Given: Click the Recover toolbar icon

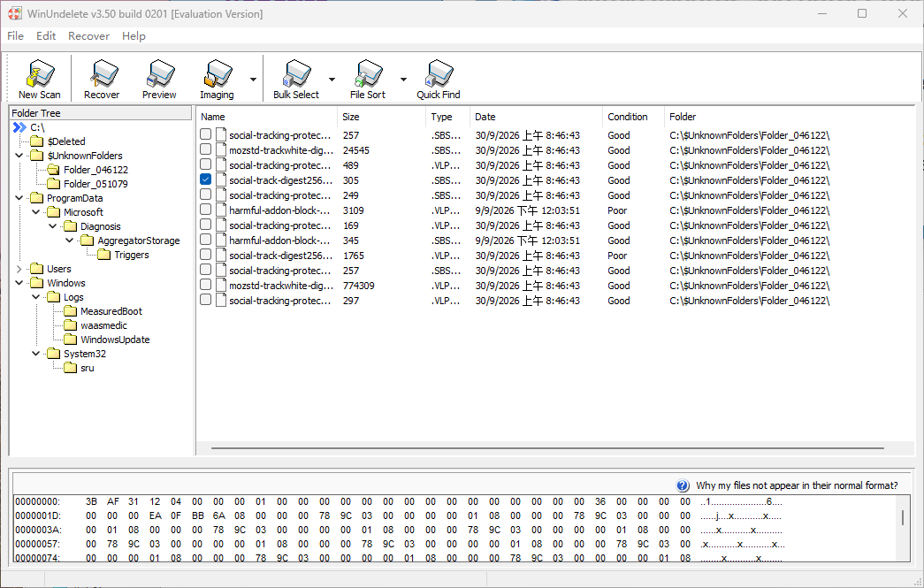Looking at the screenshot, I should pos(102,79).
